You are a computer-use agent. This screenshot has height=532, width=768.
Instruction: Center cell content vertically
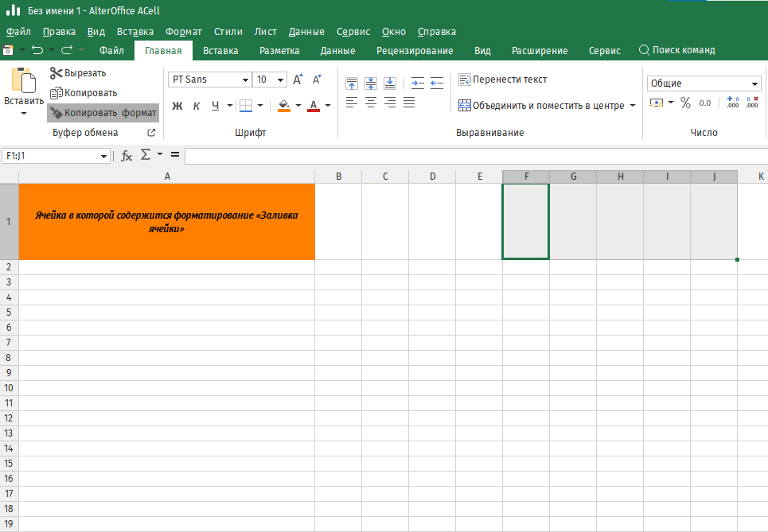tap(371, 83)
